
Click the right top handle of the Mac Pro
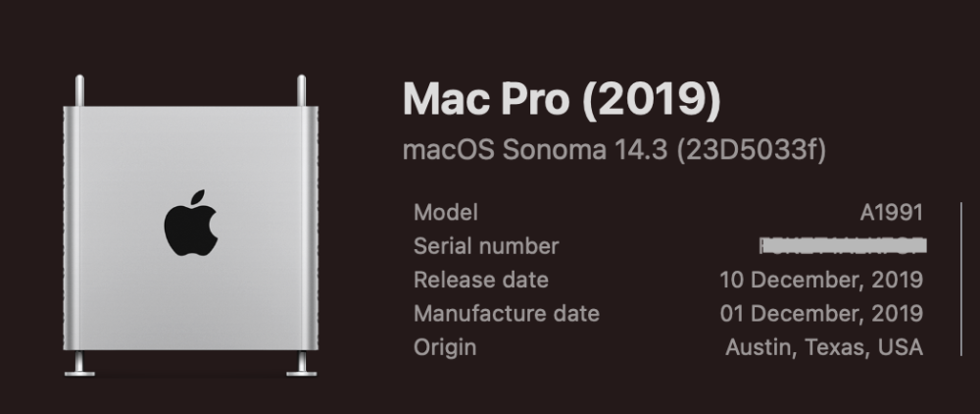point(301,90)
